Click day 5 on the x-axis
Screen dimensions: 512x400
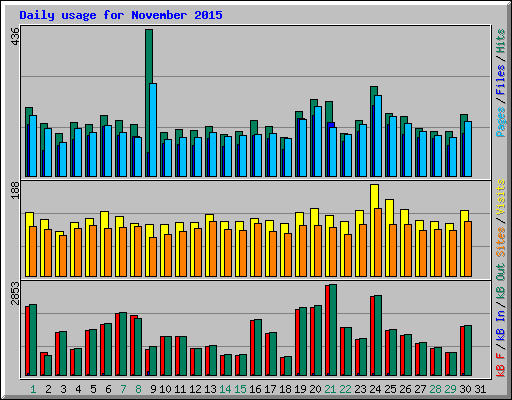point(93,389)
